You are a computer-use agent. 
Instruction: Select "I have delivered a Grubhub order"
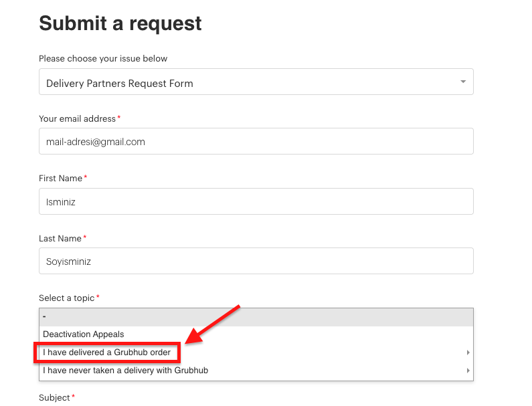point(107,352)
